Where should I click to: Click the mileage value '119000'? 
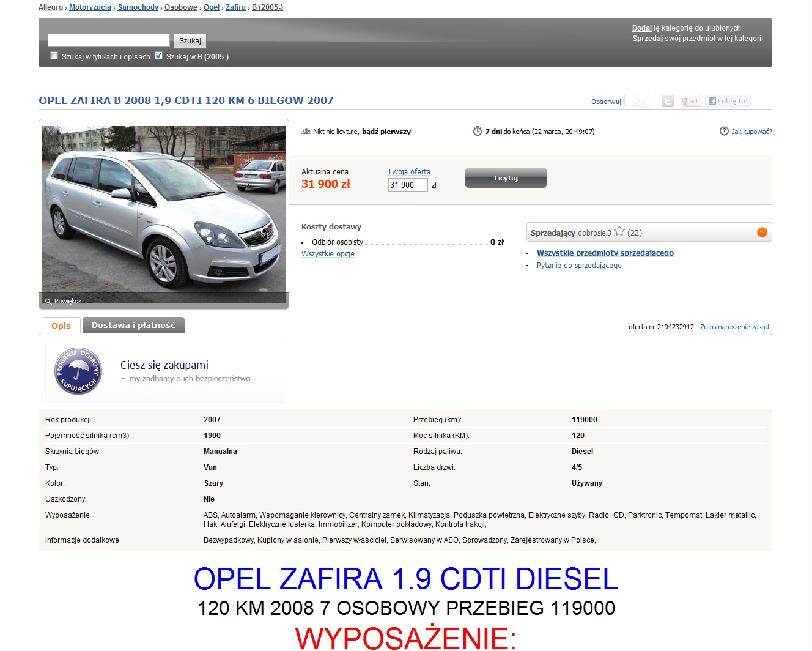point(585,420)
